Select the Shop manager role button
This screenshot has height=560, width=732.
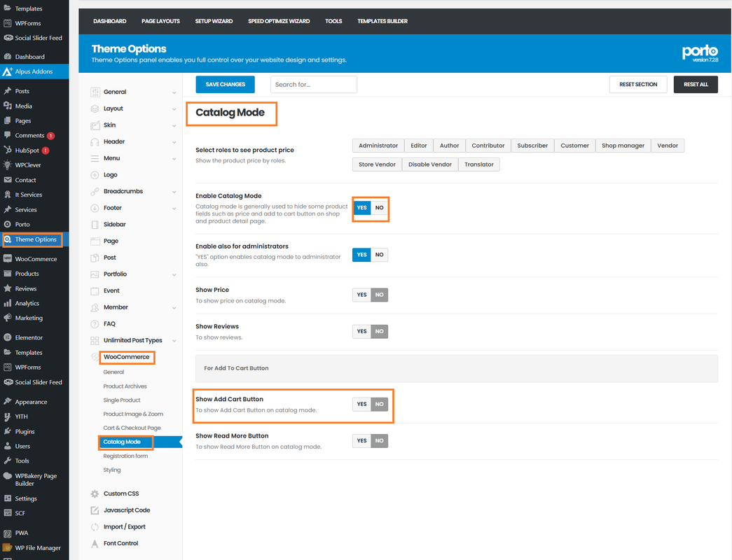coord(623,146)
